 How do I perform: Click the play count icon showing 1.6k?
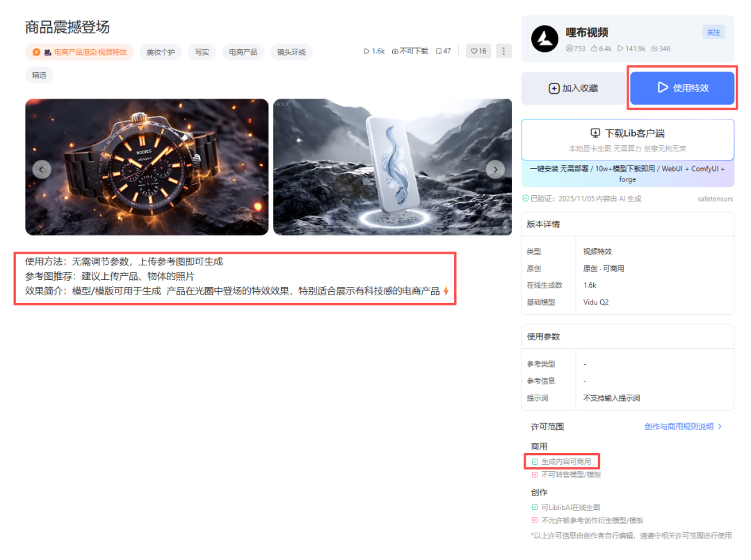click(366, 51)
